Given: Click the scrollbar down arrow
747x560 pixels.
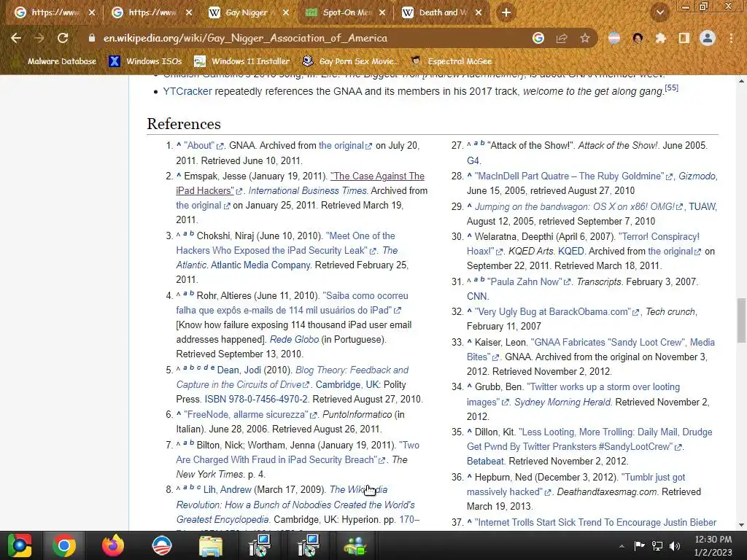Looking at the screenshot, I should 741,525.
